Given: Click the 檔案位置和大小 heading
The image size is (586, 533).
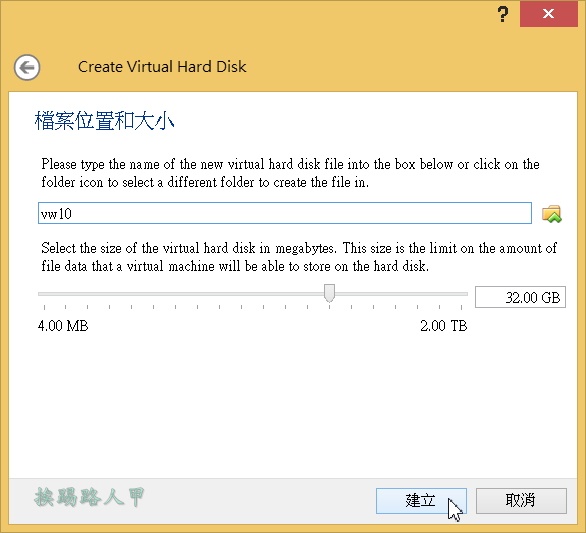Looking at the screenshot, I should click(x=105, y=121).
